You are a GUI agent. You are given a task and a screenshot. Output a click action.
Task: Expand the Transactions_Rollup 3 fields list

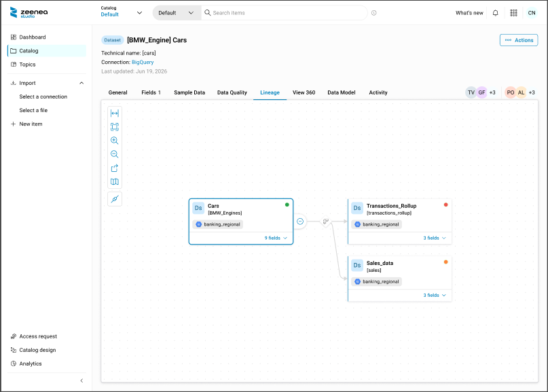435,238
